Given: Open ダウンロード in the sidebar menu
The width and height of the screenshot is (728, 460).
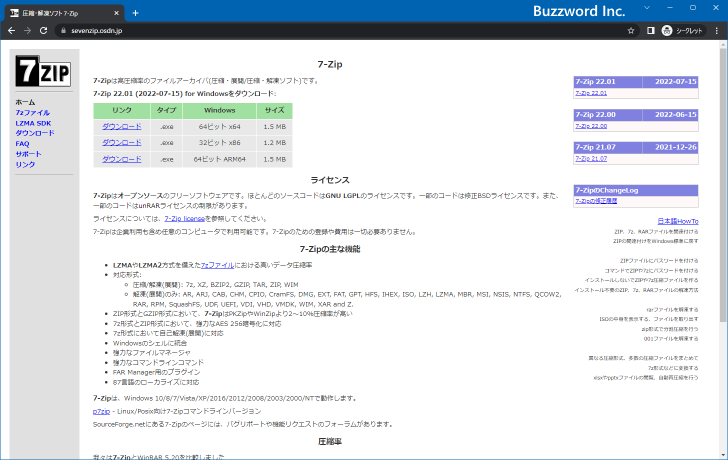Looking at the screenshot, I should pos(35,133).
